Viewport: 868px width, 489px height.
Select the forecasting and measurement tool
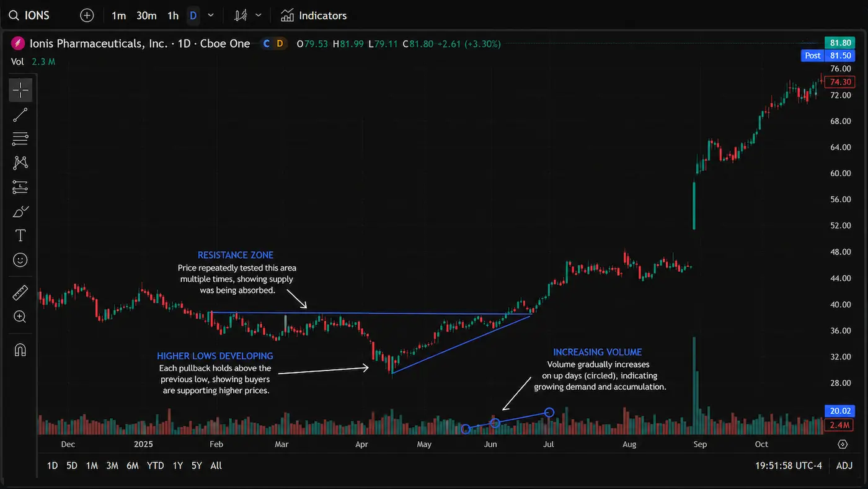pyautogui.click(x=20, y=187)
